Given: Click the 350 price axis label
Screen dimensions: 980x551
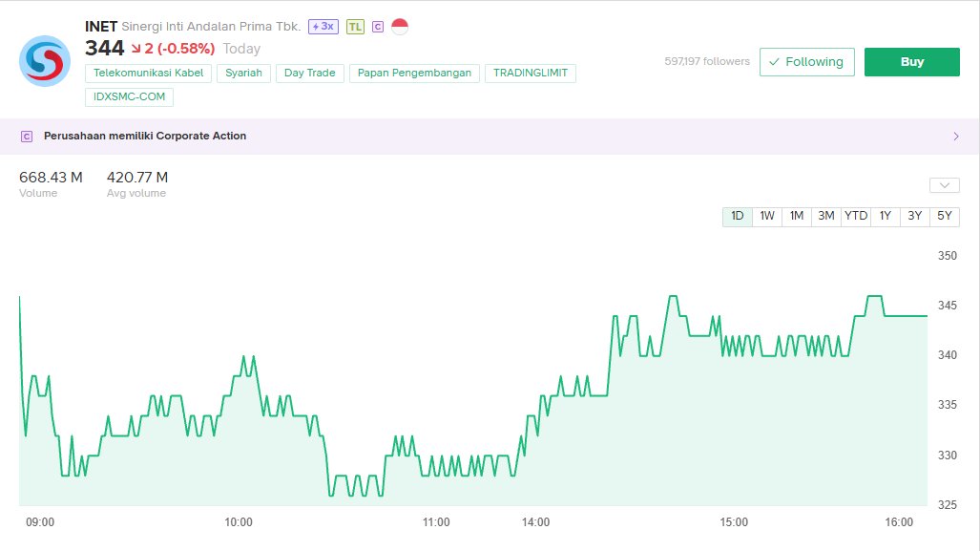Looking at the screenshot, I should (x=948, y=256).
